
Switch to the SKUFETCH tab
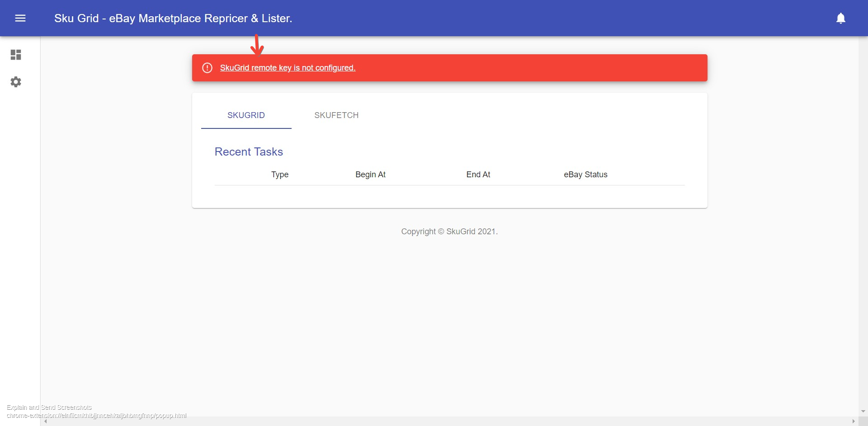336,115
